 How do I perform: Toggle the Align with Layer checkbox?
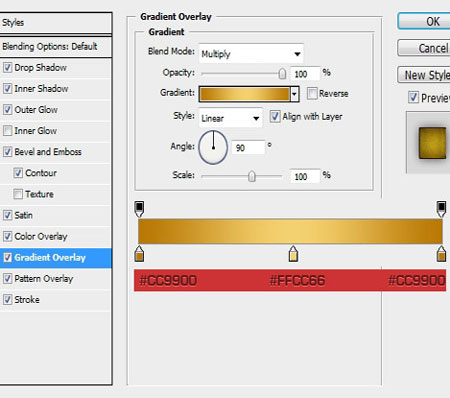click(275, 117)
